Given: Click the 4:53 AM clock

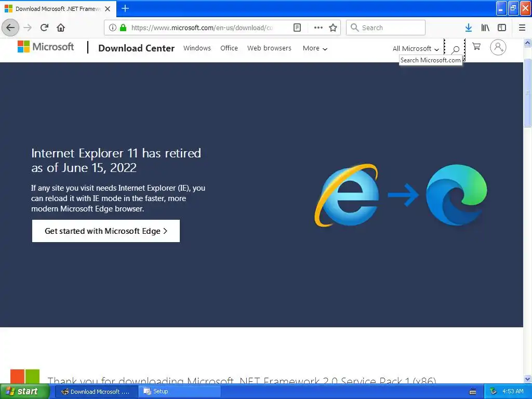Looking at the screenshot, I should click(513, 392).
